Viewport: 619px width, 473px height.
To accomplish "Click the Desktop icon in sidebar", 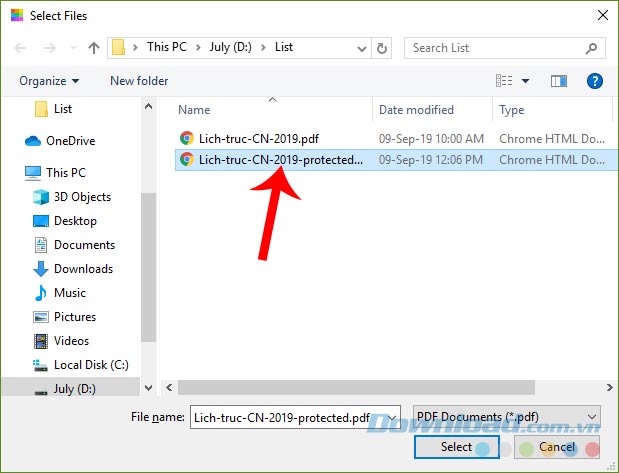I will coord(41,221).
